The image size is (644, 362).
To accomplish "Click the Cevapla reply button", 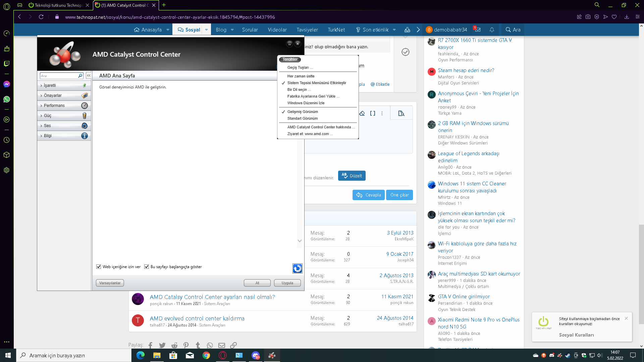I will pos(368,195).
